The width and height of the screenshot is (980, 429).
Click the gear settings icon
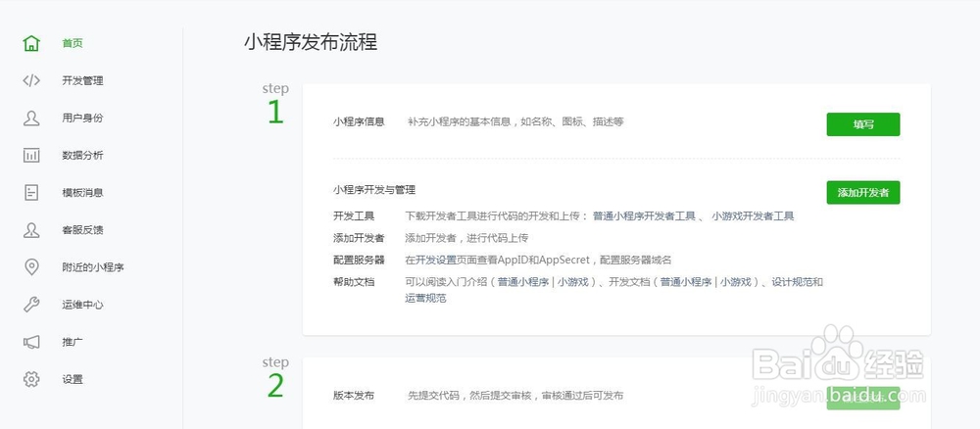pyautogui.click(x=31, y=379)
